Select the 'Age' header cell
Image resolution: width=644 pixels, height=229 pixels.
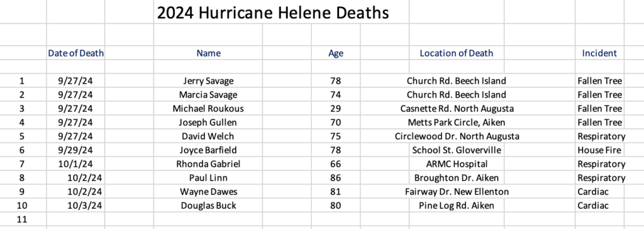click(x=336, y=53)
